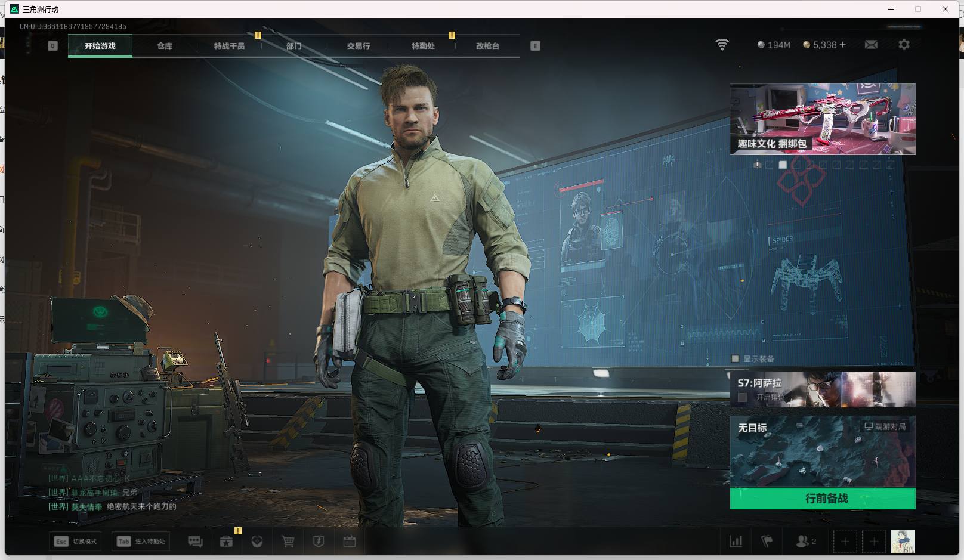
Task: Click the 194M currency balance
Action: pos(774,45)
